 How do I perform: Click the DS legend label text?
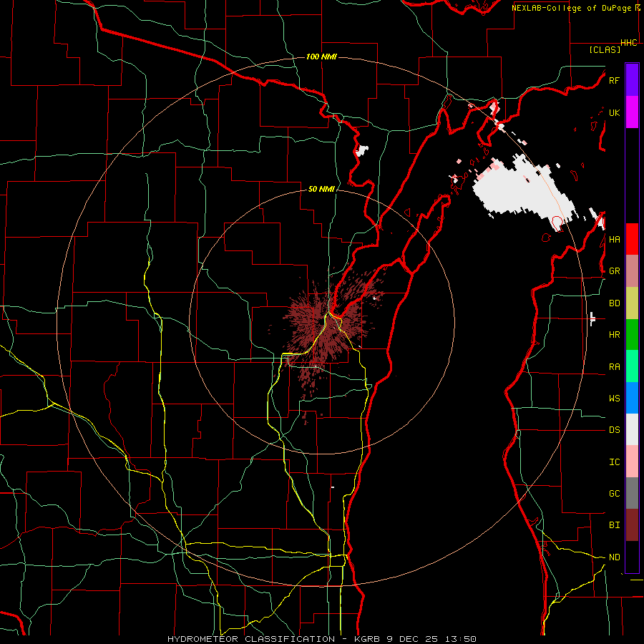coord(614,430)
